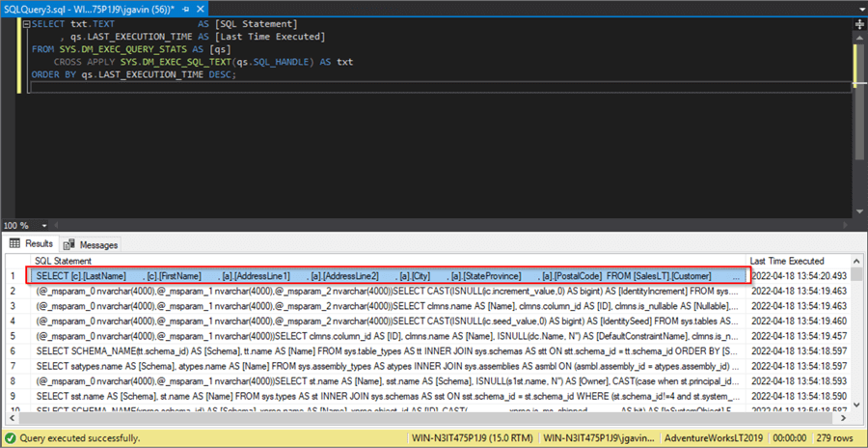The height and width of the screenshot is (448, 868).
Task: Select timestamp 2022-04-18 13:54:18.590
Action: 798,396
